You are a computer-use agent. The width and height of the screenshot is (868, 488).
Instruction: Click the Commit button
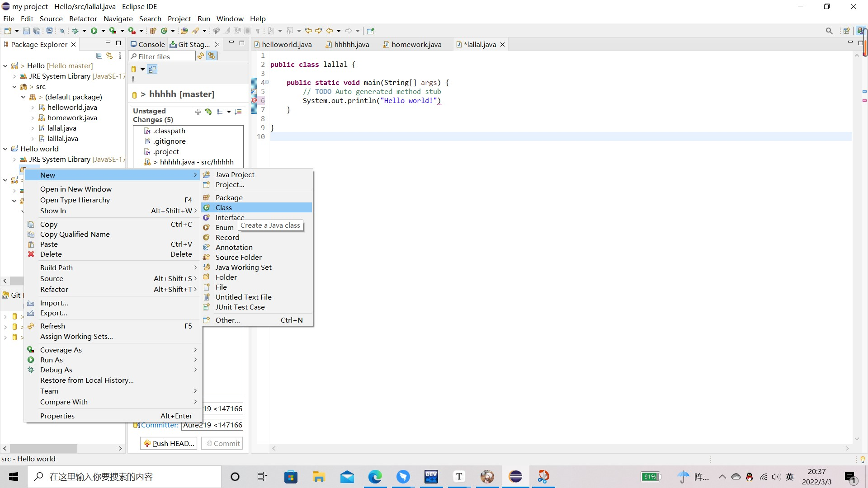click(x=222, y=443)
